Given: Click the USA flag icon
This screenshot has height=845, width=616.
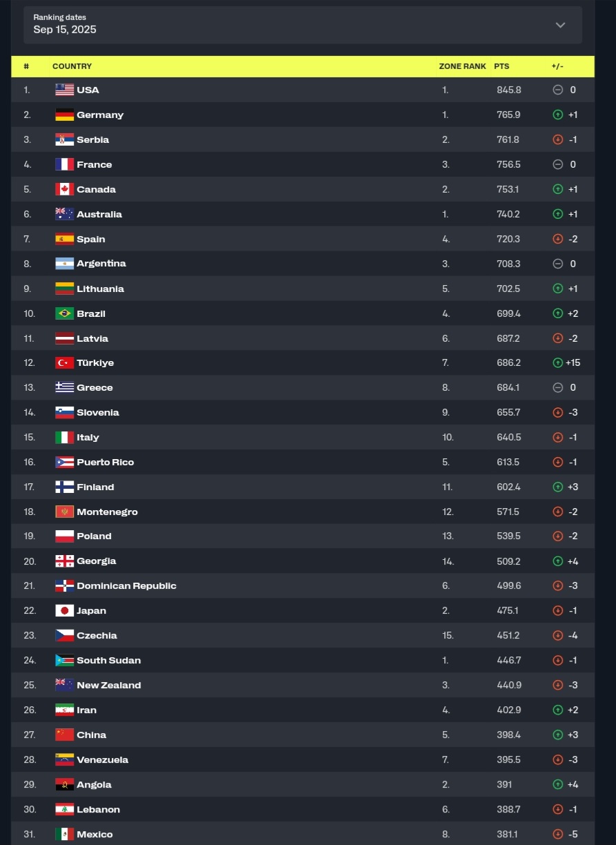Looking at the screenshot, I should [x=64, y=90].
